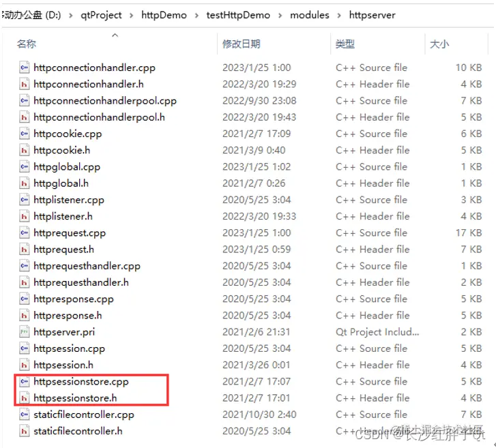Select file name httpcookie.cpp
This screenshot has width=496, height=448.
point(68,134)
